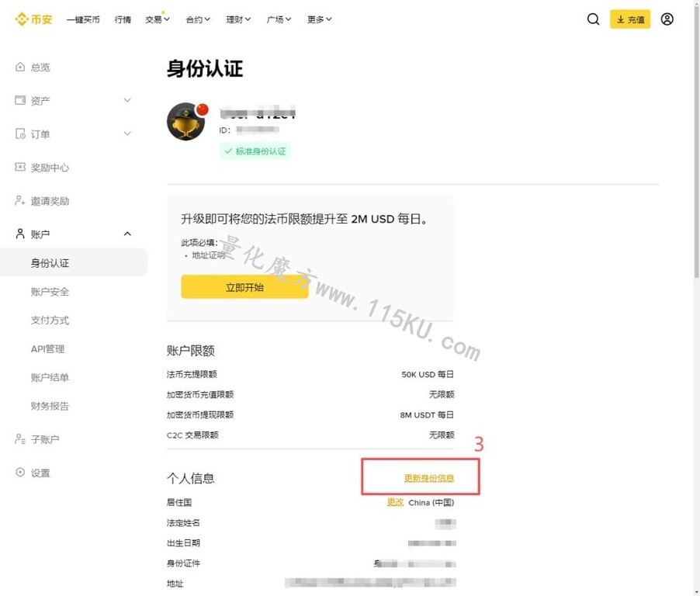Image resolution: width=700 pixels, height=596 pixels.
Task: Click the 订单 orders icon
Action: 20,133
